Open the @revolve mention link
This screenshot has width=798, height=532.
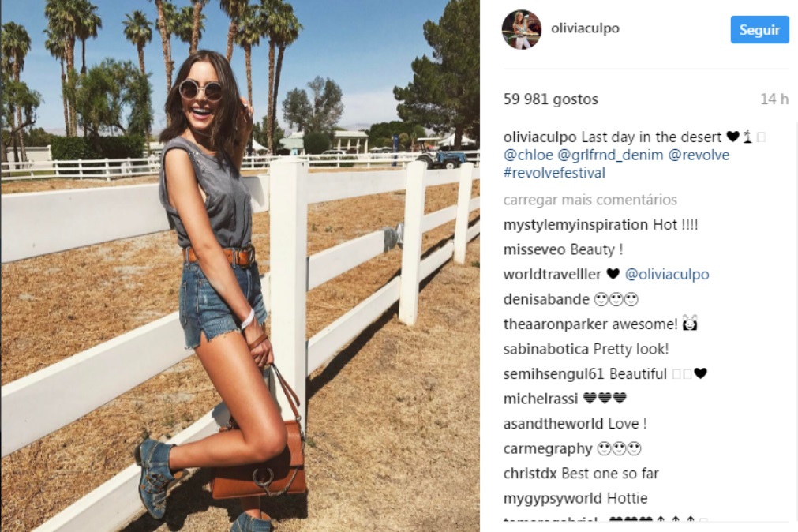(699, 155)
